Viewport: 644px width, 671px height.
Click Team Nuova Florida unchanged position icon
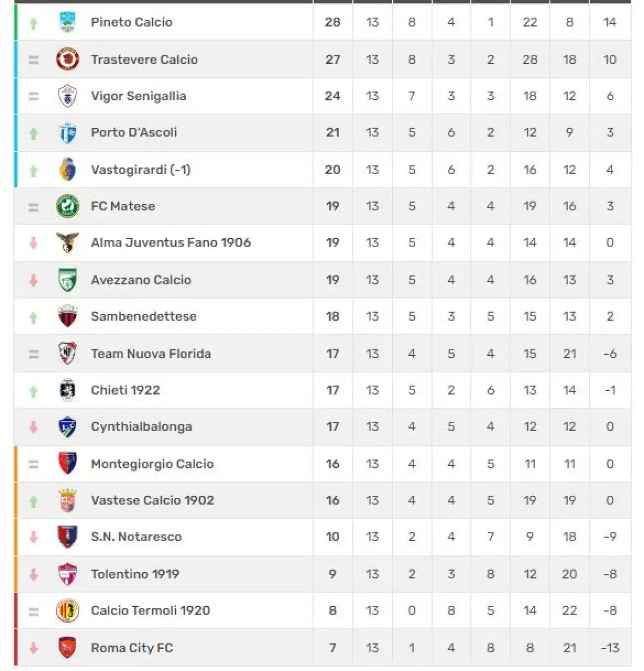tap(34, 354)
